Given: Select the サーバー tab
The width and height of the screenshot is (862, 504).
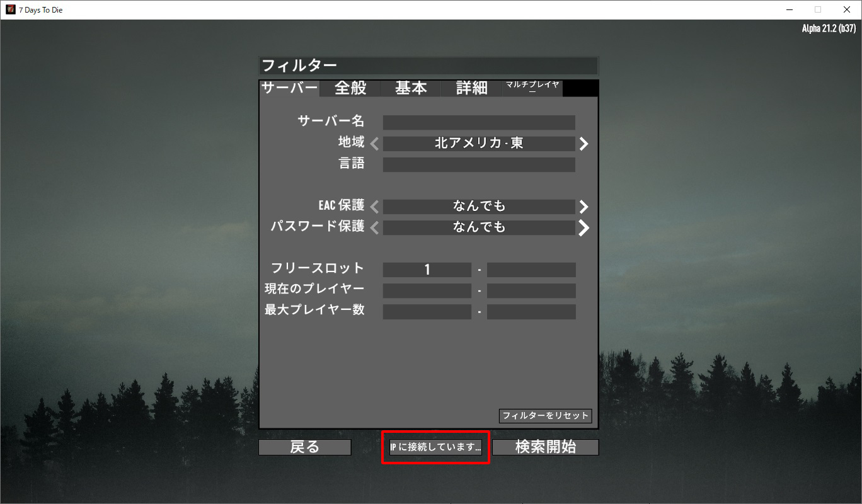Looking at the screenshot, I should [290, 88].
